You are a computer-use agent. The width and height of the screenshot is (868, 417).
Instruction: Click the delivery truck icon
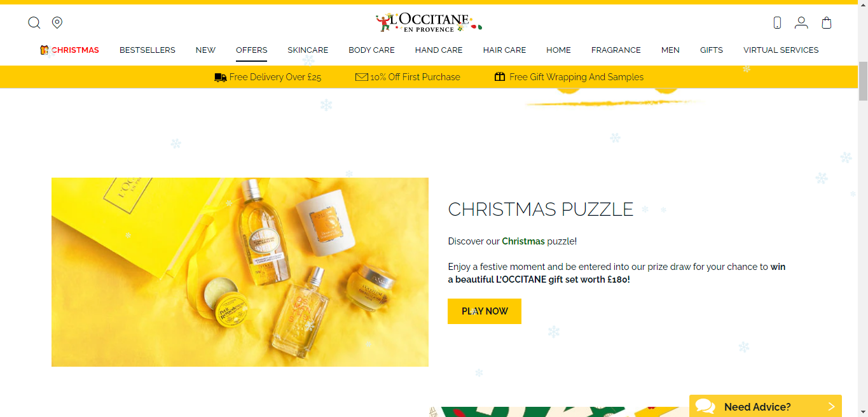tap(221, 77)
